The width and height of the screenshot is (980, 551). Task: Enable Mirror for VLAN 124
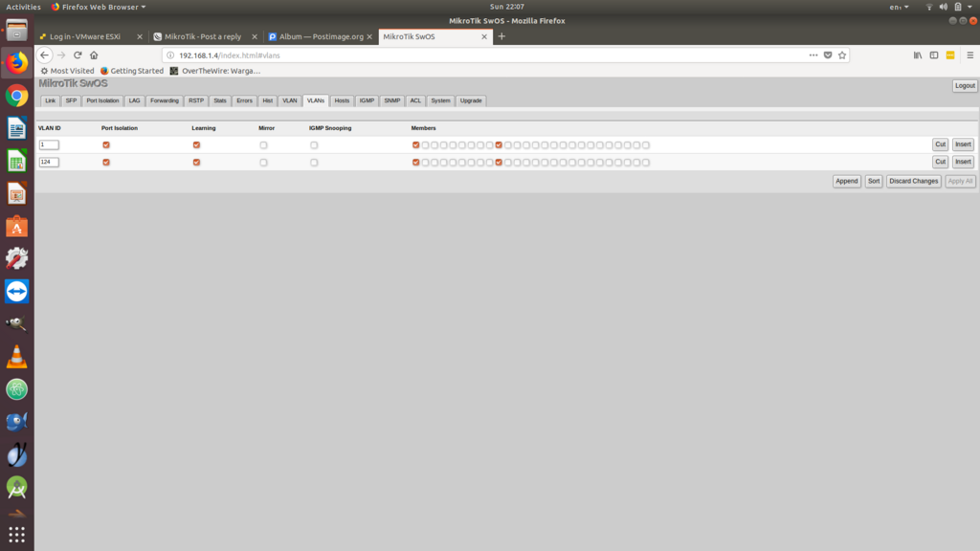click(264, 163)
